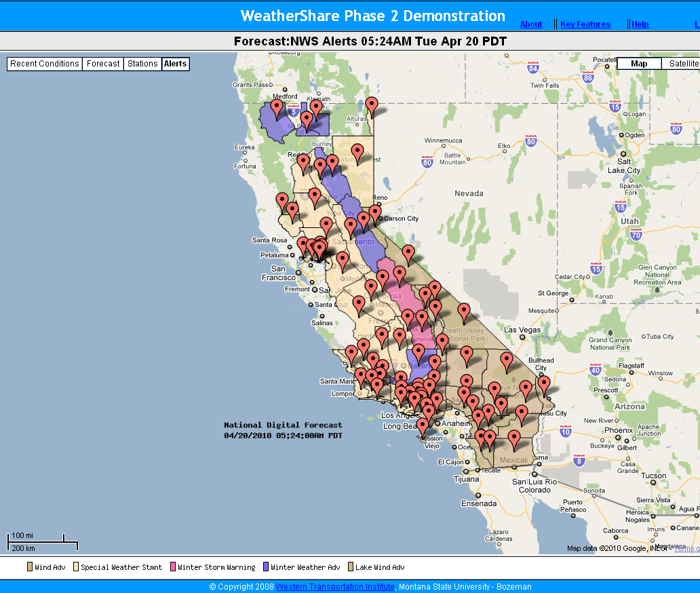Switch to the Recent Conditions tab

click(45, 64)
